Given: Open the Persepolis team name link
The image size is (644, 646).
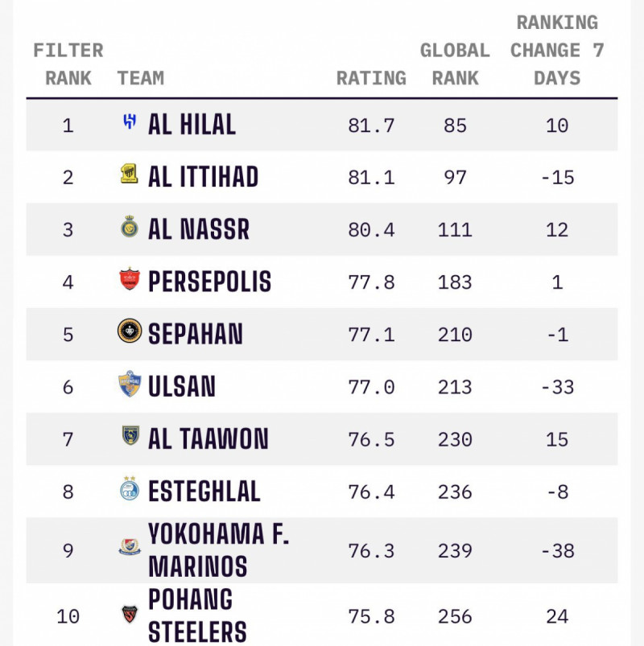Looking at the screenshot, I should [210, 282].
